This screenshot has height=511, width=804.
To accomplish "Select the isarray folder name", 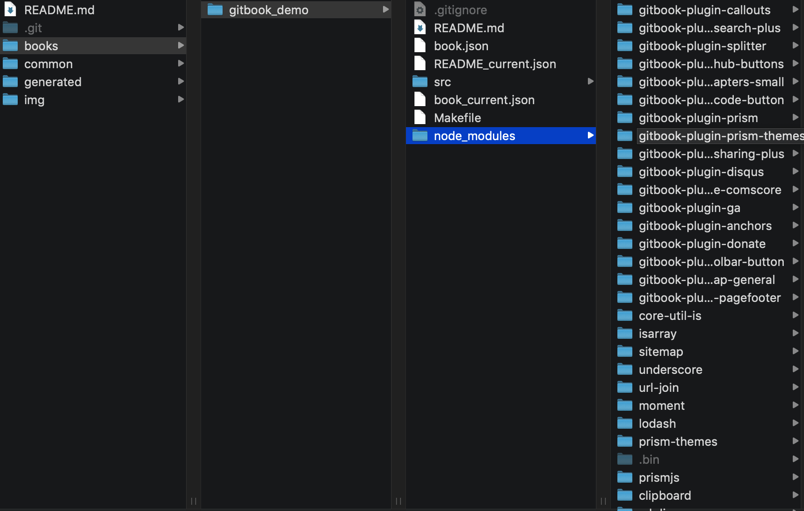I will [657, 334].
